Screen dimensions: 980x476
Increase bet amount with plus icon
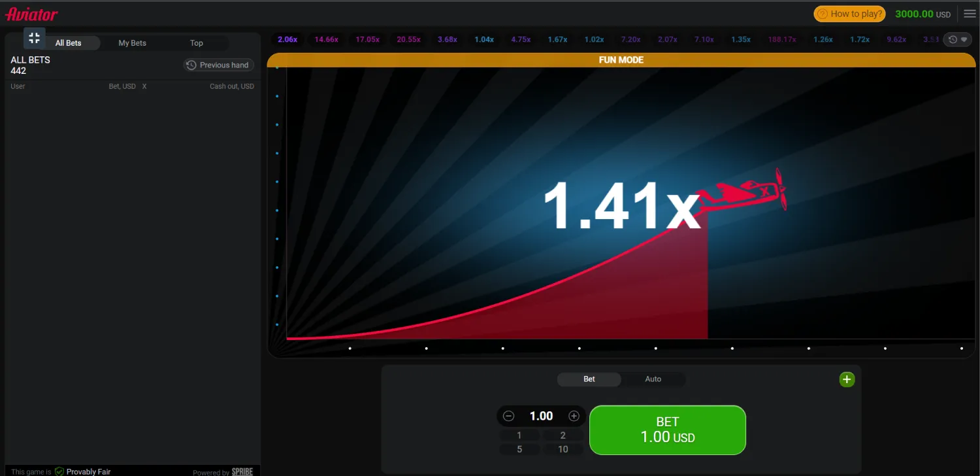(x=574, y=416)
